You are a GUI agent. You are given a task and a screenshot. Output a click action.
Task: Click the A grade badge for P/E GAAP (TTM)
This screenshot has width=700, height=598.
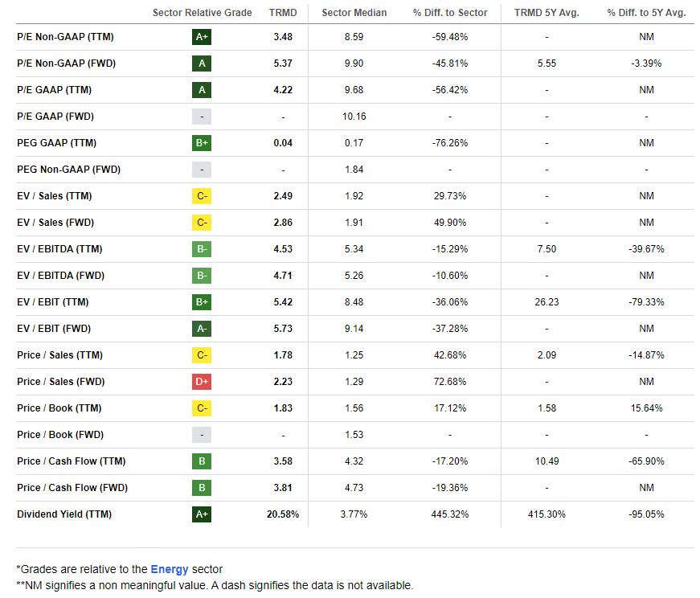[x=202, y=90]
